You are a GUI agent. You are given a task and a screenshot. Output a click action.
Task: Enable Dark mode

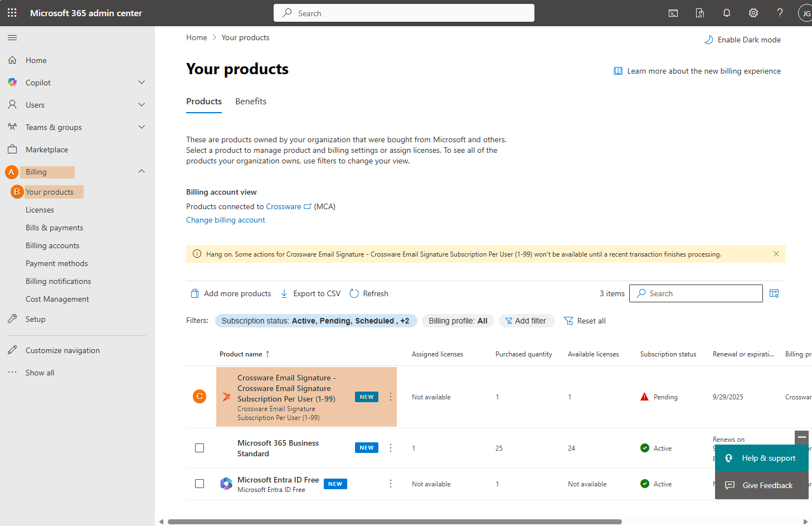click(x=742, y=40)
